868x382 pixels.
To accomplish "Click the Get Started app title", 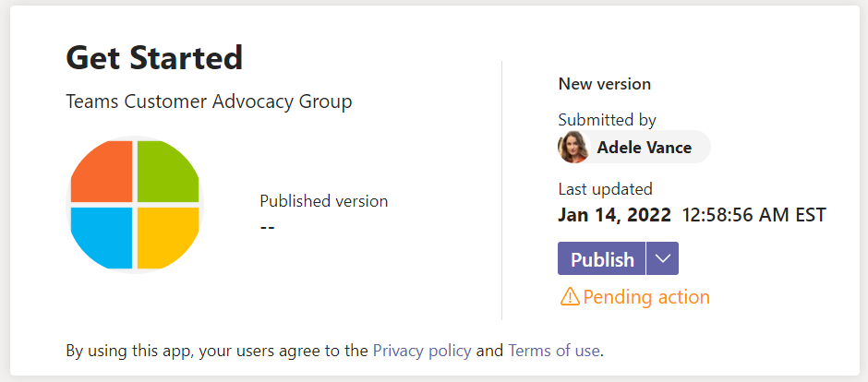I will 154,57.
